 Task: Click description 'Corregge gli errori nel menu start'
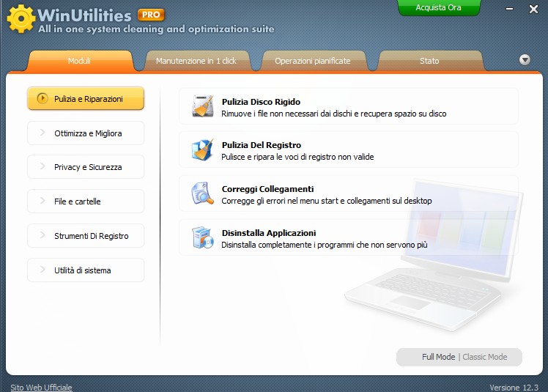(327, 201)
